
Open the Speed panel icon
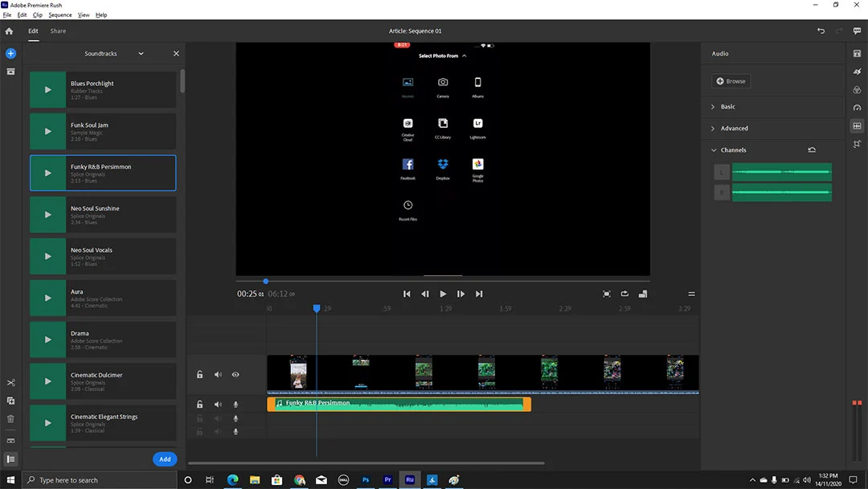click(x=857, y=108)
